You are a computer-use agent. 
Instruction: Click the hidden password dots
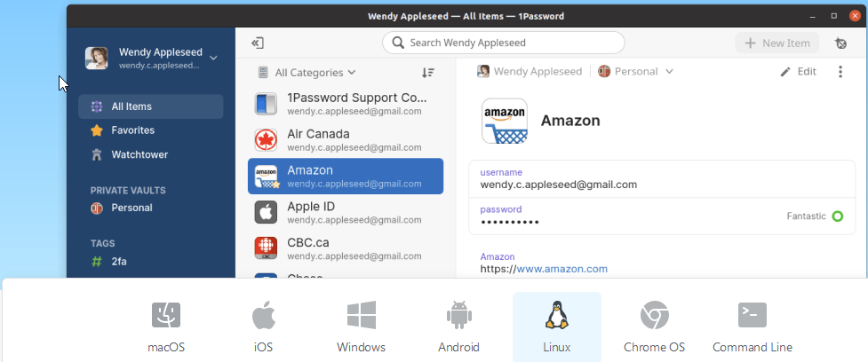(x=510, y=222)
